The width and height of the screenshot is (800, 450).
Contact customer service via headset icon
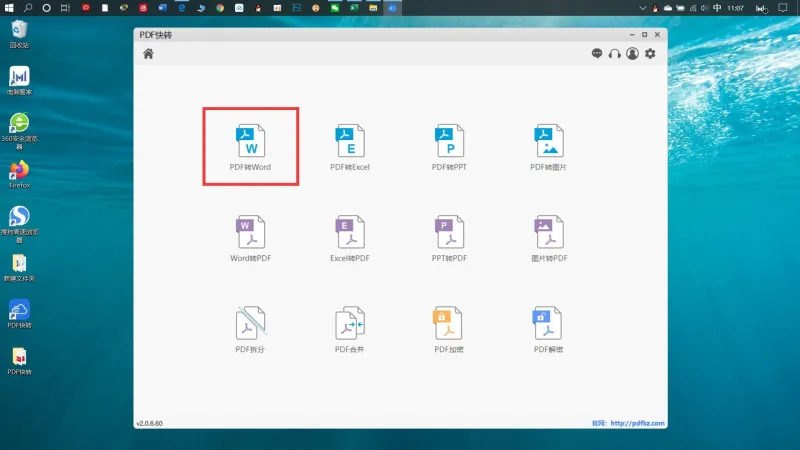(x=615, y=54)
